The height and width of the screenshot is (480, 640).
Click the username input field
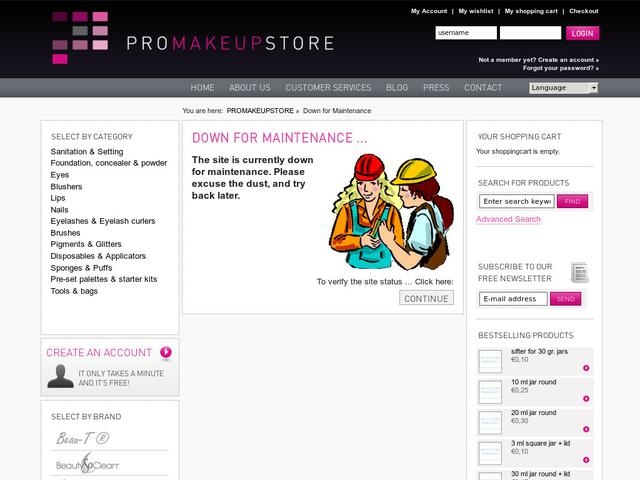coord(466,33)
